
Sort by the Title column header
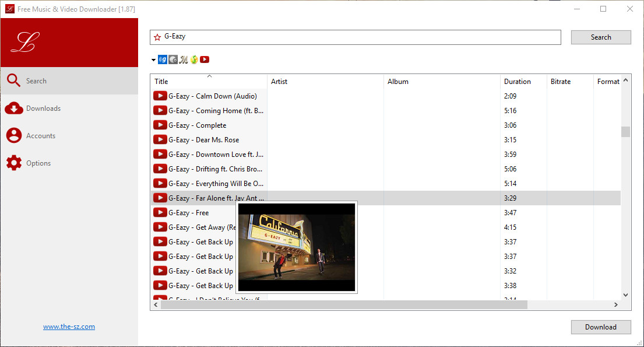click(209, 82)
